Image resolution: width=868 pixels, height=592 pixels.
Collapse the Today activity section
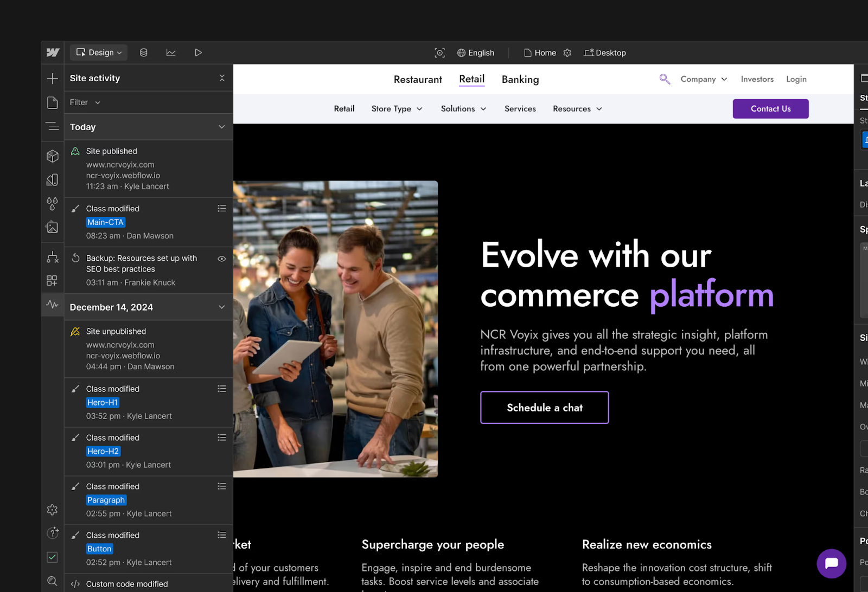(221, 127)
